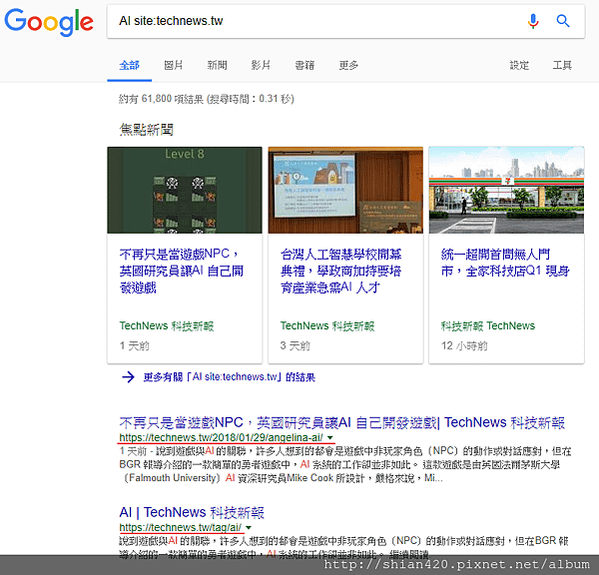
Task: Click '3 天前' on second news card
Action: [295, 346]
